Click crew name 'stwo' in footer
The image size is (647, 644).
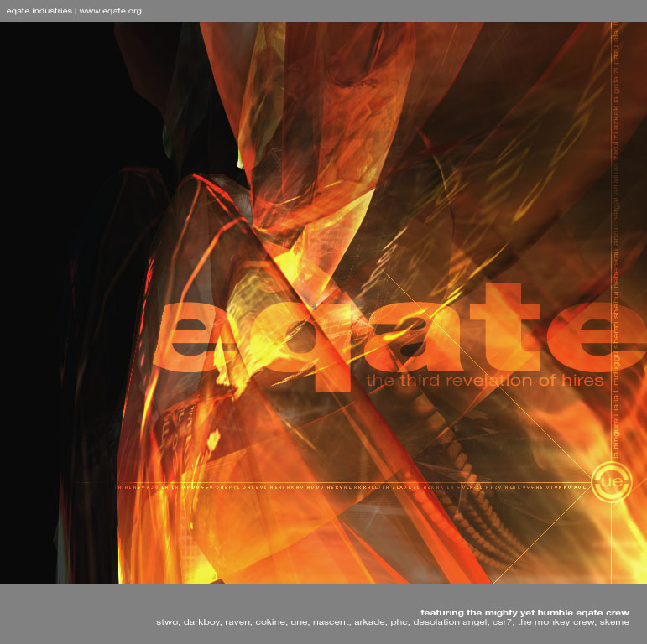(x=168, y=623)
